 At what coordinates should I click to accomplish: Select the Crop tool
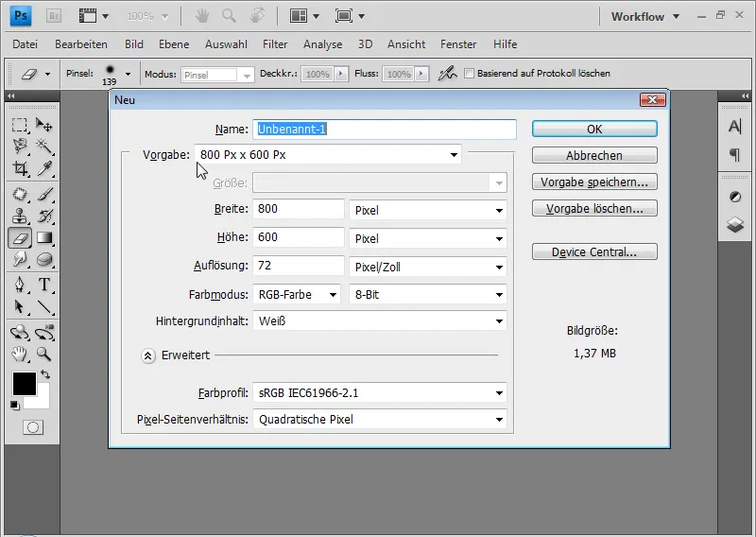[x=19, y=168]
